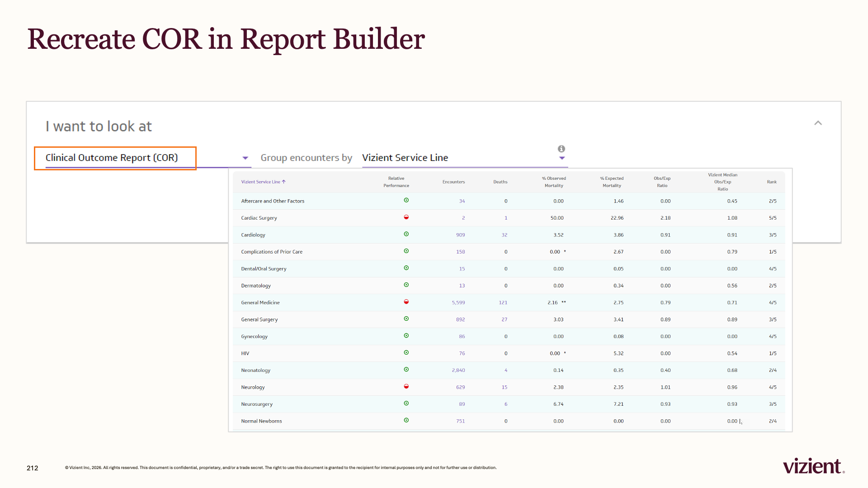Click performance icon for Neonatology row

(x=406, y=370)
